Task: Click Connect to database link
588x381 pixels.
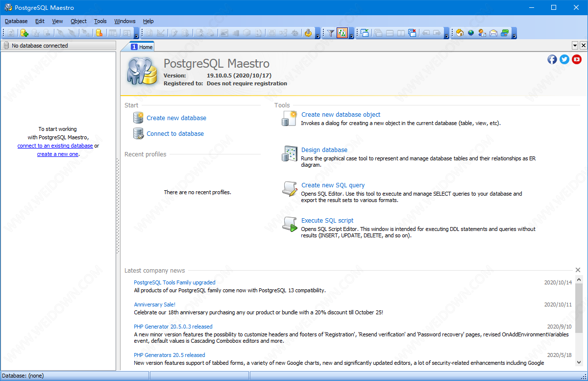Action: (x=175, y=133)
